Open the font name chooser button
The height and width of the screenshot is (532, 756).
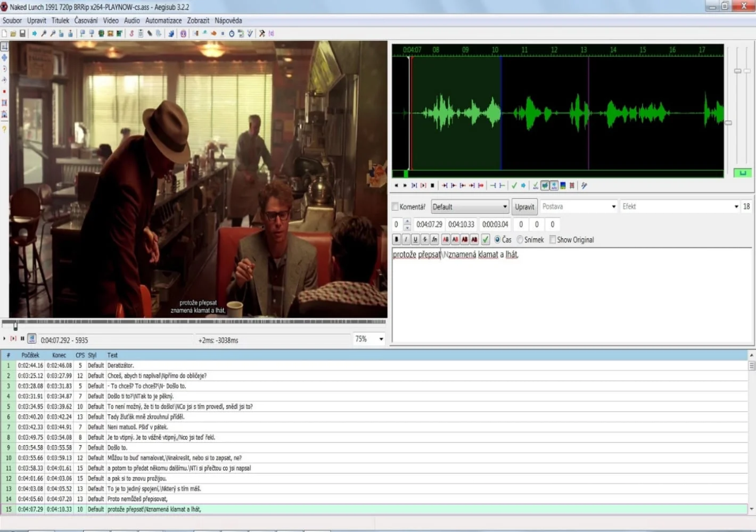pos(434,239)
